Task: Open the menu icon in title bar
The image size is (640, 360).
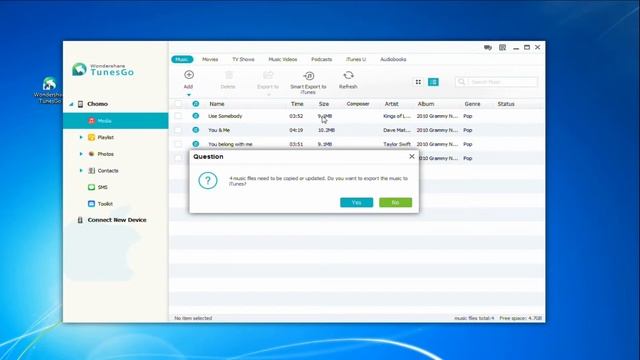Action: tap(502, 47)
